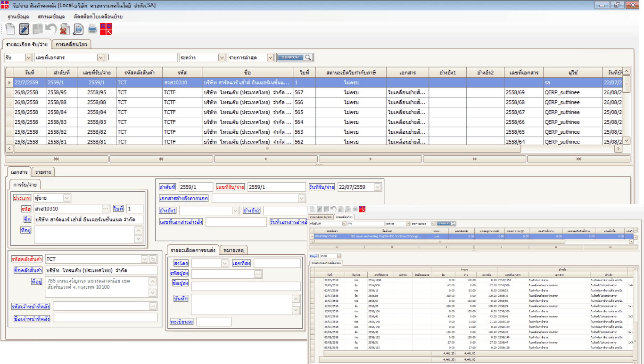Viewport: 644px width, 364px height.
Task: Open the รับ dropdown in search bar
Action: coord(28,57)
